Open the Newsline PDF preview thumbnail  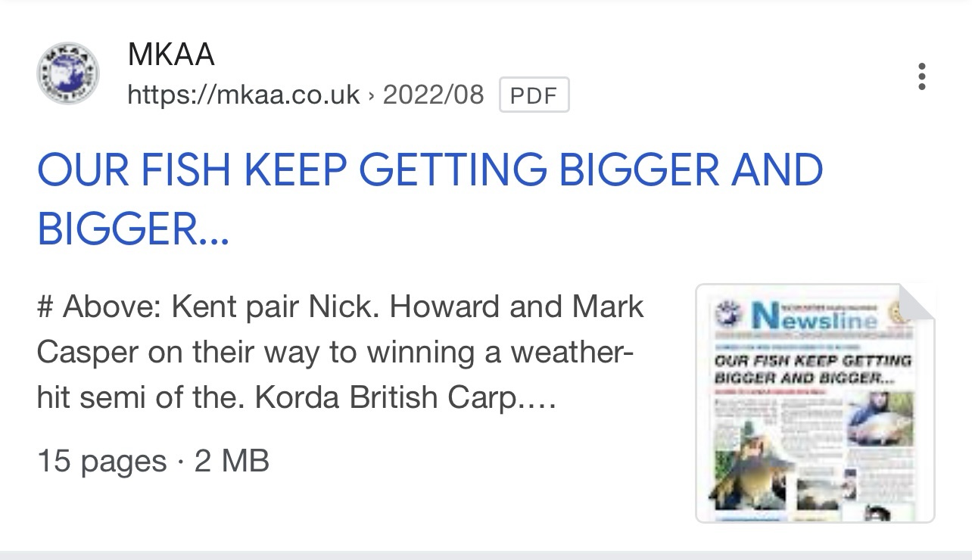pos(815,403)
